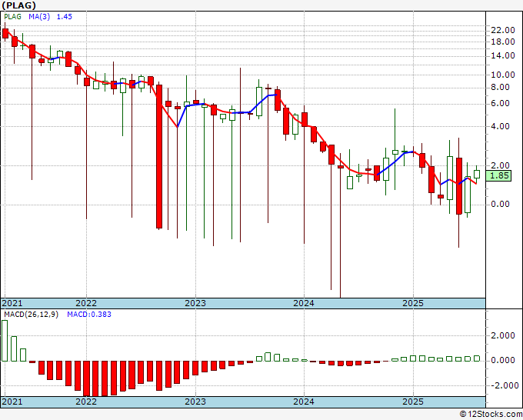
Task: Click the moving average value 1.45
Action: click(64, 17)
